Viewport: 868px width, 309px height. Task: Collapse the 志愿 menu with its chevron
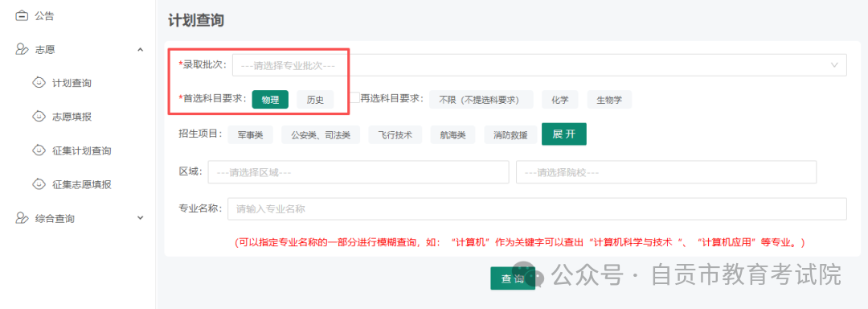140,49
